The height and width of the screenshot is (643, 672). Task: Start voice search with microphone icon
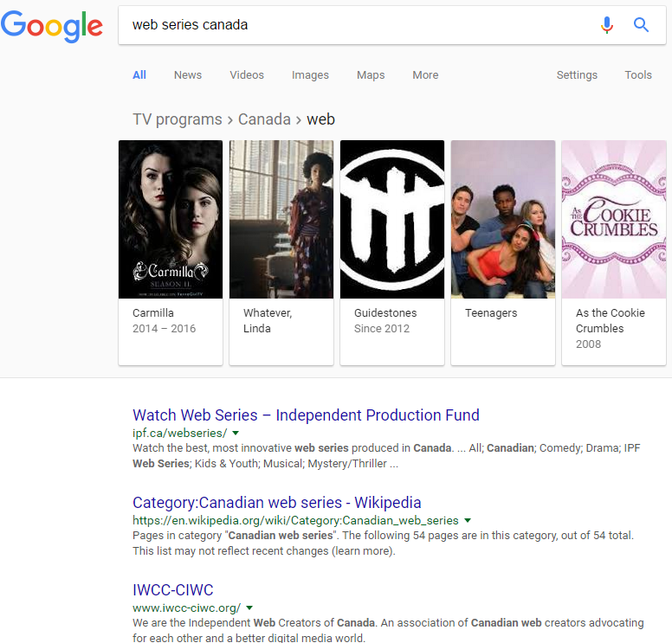click(606, 25)
